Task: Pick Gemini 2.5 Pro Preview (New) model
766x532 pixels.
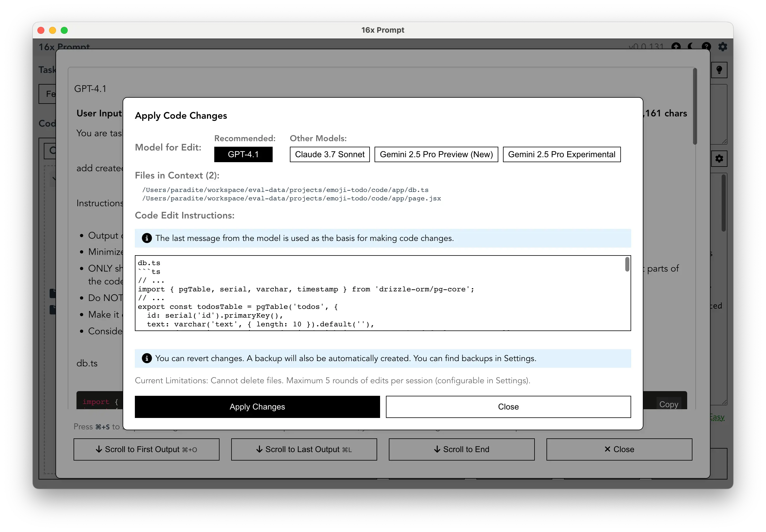Action: click(x=436, y=154)
